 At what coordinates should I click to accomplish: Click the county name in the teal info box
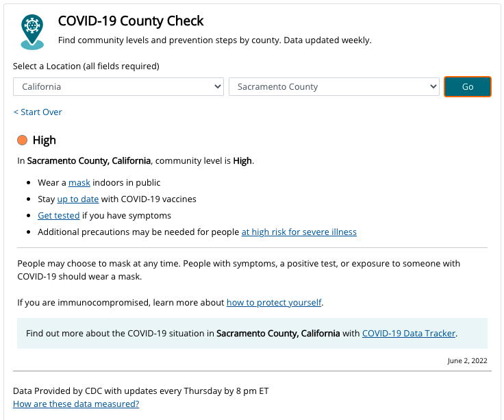point(278,334)
